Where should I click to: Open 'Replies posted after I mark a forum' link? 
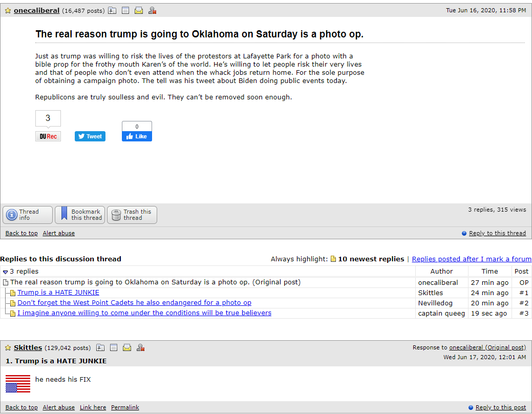(x=472, y=259)
